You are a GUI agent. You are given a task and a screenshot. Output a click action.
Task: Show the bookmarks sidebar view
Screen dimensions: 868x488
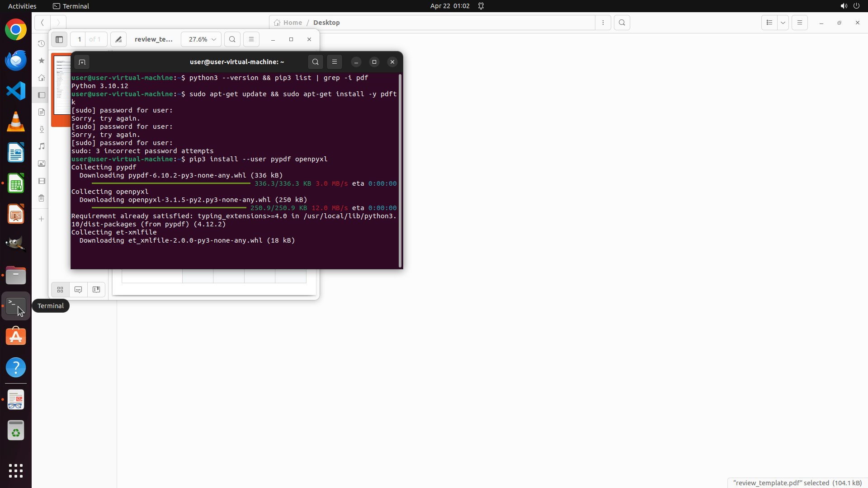pos(96,290)
